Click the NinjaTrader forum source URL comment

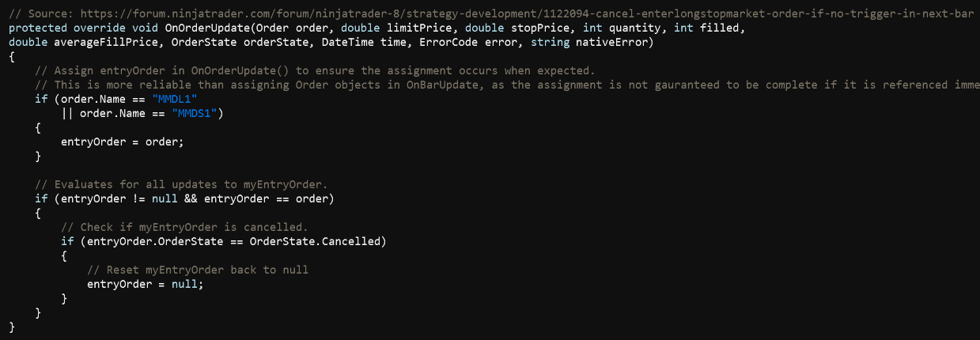click(x=490, y=14)
